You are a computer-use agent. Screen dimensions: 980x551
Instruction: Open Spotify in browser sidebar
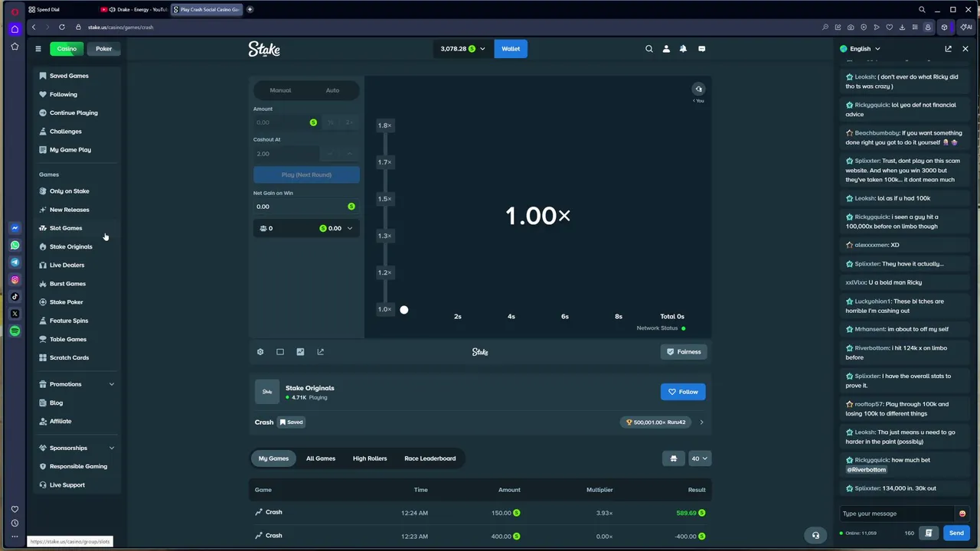[15, 331]
